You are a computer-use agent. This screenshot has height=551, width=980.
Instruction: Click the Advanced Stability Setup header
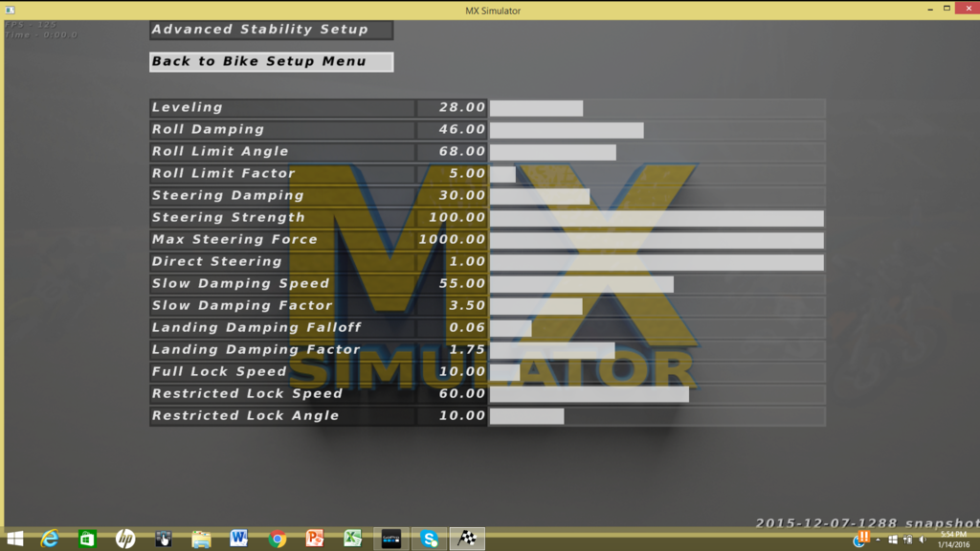pos(271,30)
